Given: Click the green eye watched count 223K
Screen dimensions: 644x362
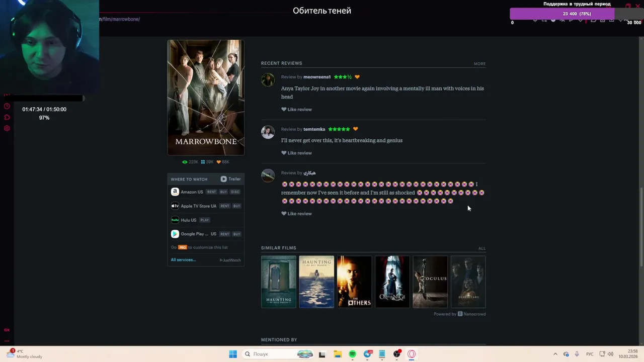Looking at the screenshot, I should (190, 162).
